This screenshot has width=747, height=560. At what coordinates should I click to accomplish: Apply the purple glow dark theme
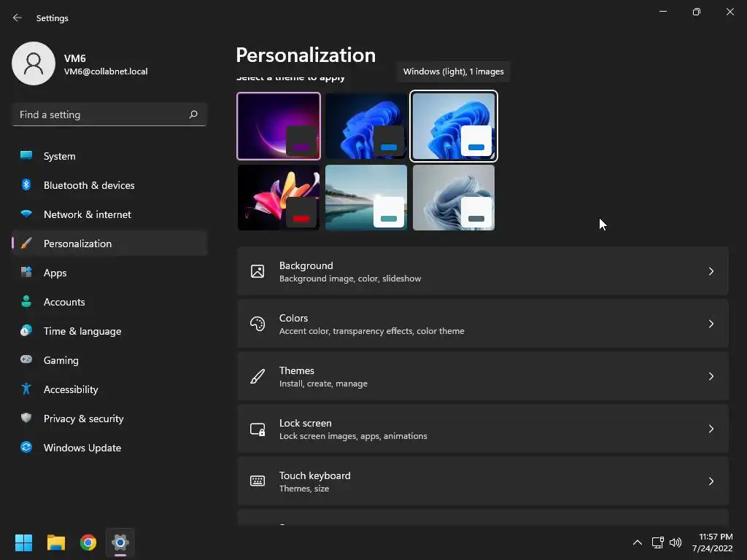279,126
